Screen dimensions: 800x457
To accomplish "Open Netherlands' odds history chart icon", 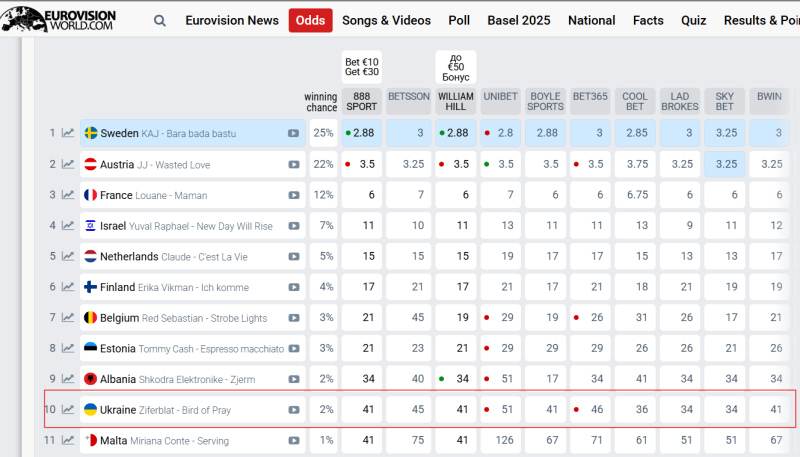I will 68,256.
